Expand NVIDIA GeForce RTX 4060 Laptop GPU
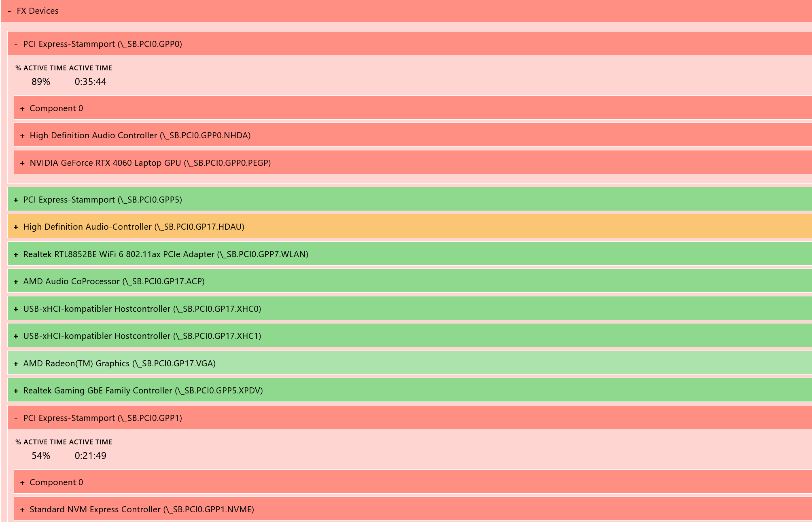The width and height of the screenshot is (812, 522). click(x=22, y=163)
